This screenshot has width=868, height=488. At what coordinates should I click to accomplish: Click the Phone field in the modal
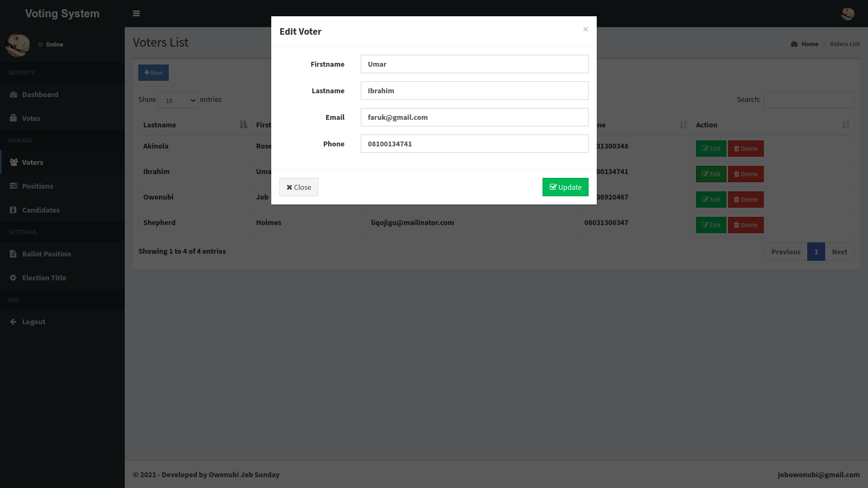pyautogui.click(x=475, y=144)
